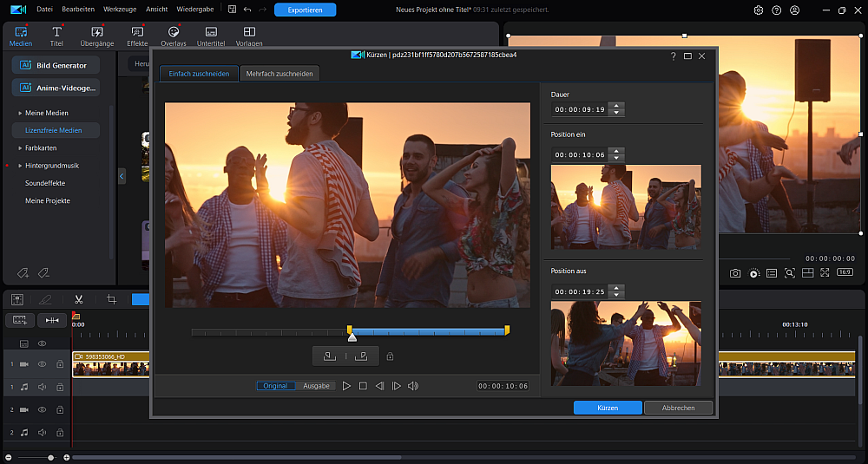Open the Titel room
This screenshot has width=868, height=464.
point(56,36)
